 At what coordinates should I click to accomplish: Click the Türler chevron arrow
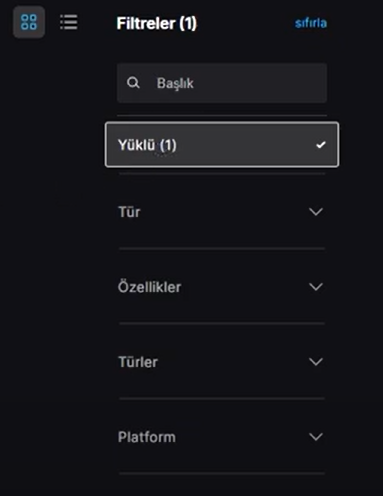[316, 362]
